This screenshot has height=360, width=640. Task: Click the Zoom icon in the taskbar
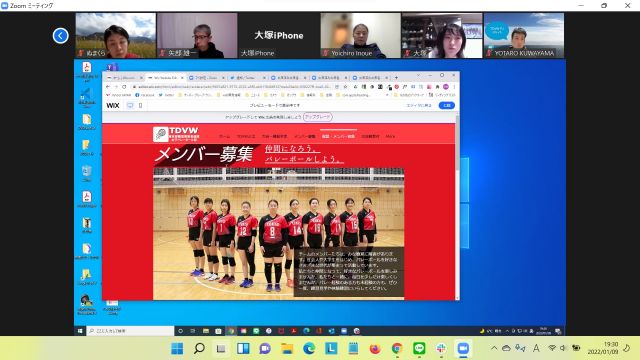tap(463, 348)
